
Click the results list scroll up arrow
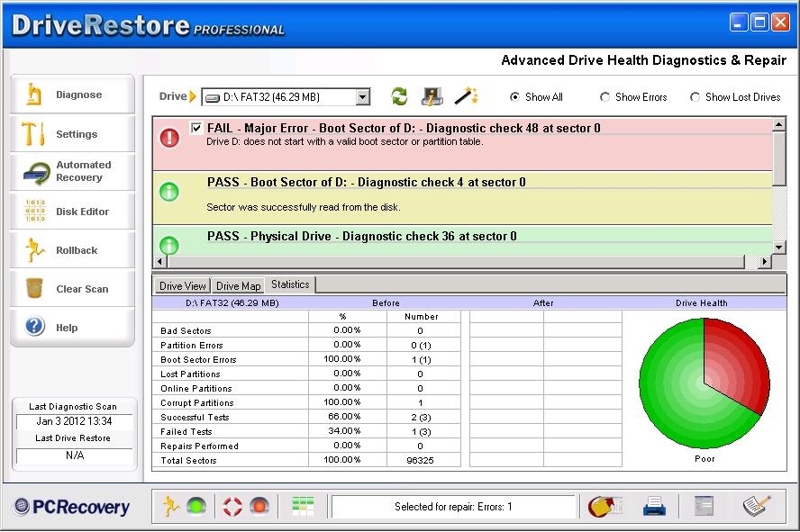point(778,124)
